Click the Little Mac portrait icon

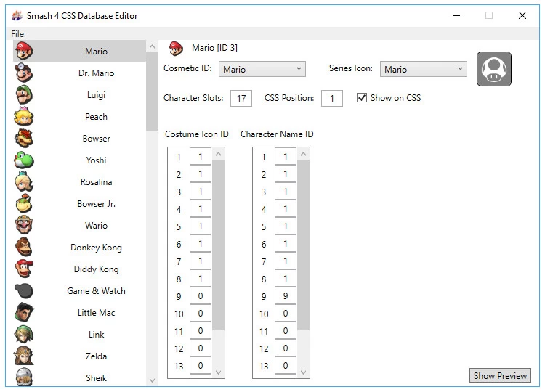[x=24, y=312]
